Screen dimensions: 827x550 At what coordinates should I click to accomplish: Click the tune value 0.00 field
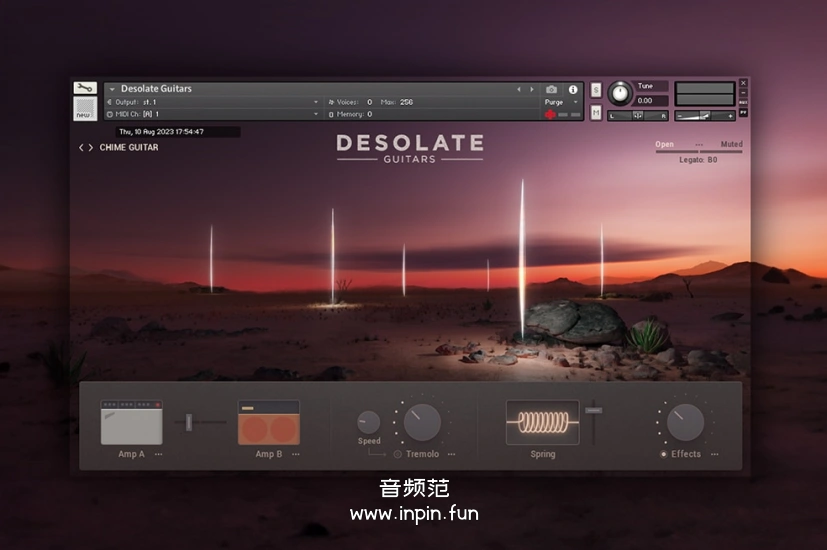[x=651, y=100]
